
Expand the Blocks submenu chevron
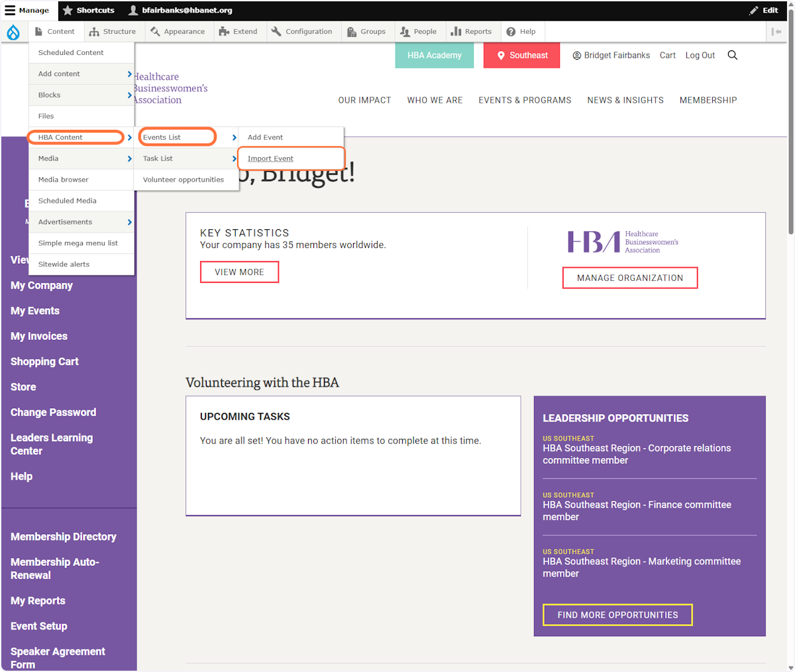[131, 95]
